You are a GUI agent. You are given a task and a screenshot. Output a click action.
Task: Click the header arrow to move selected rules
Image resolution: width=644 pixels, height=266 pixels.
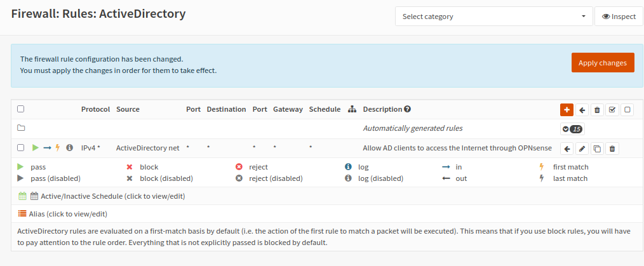pyautogui.click(x=582, y=109)
